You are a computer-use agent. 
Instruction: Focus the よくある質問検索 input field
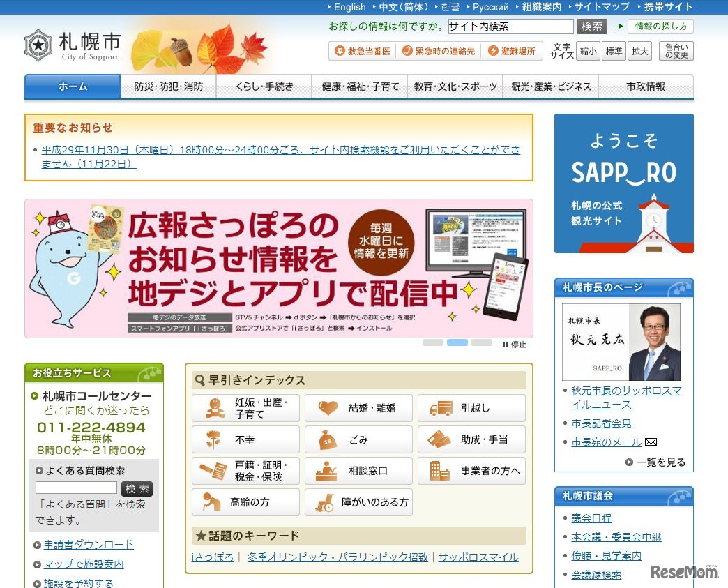[x=76, y=488]
